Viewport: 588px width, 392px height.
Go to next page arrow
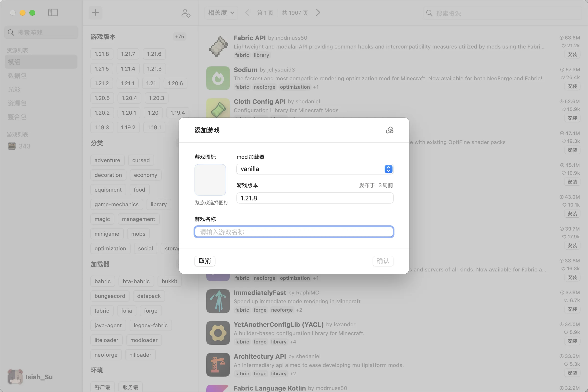[x=318, y=12]
